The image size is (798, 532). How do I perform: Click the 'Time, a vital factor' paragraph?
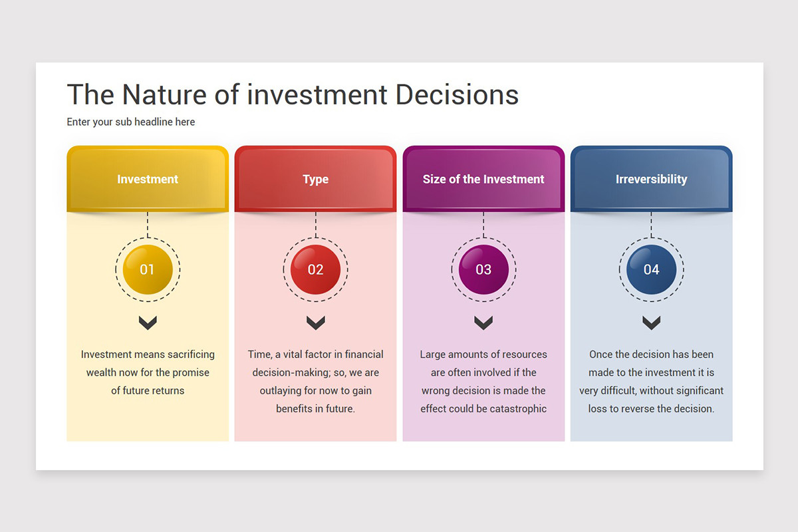click(x=315, y=381)
